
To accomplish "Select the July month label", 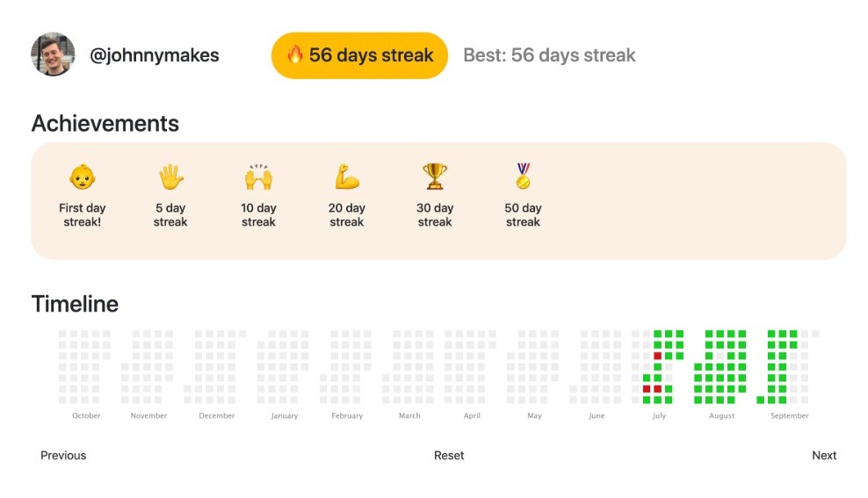I will (x=659, y=415).
